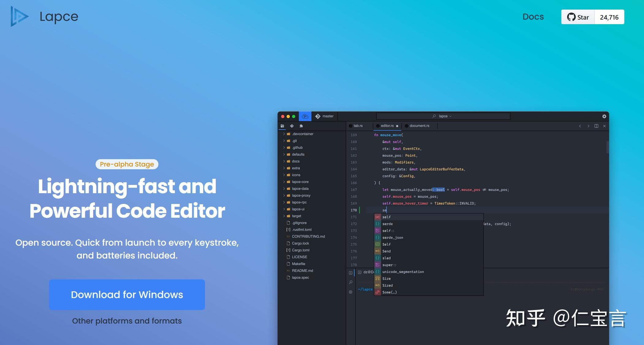Expand the .github folder
The width and height of the screenshot is (644, 345).
297,148
